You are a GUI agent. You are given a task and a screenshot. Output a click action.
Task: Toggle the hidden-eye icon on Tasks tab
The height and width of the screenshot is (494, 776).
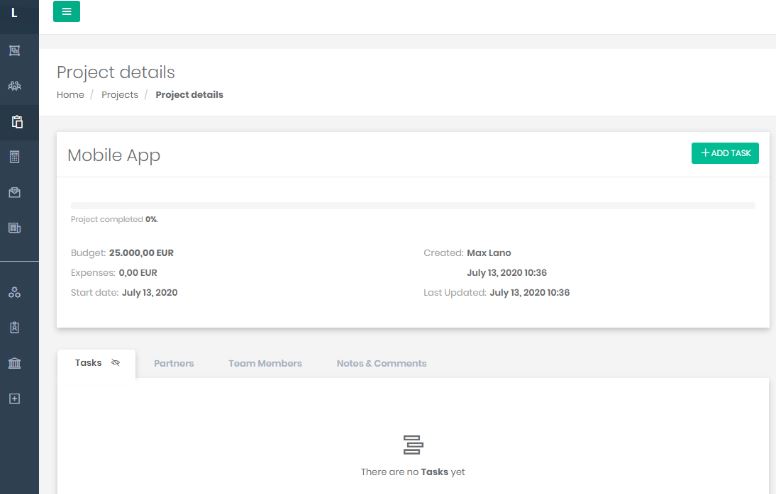coord(116,363)
